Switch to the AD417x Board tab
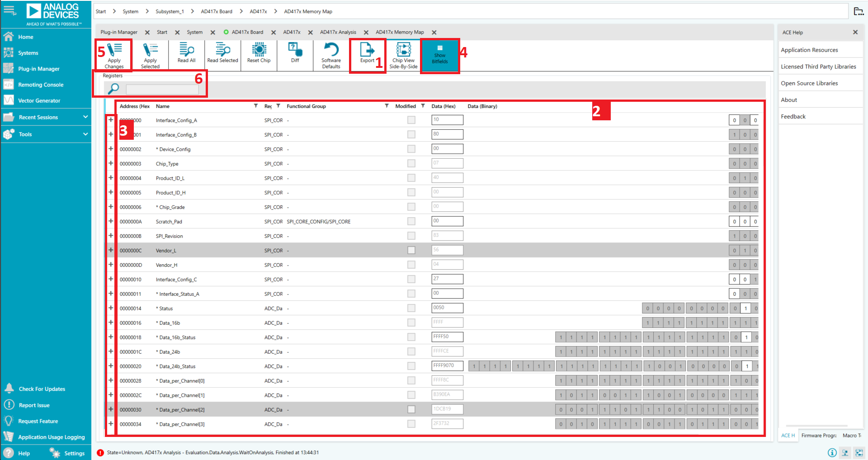 (247, 32)
